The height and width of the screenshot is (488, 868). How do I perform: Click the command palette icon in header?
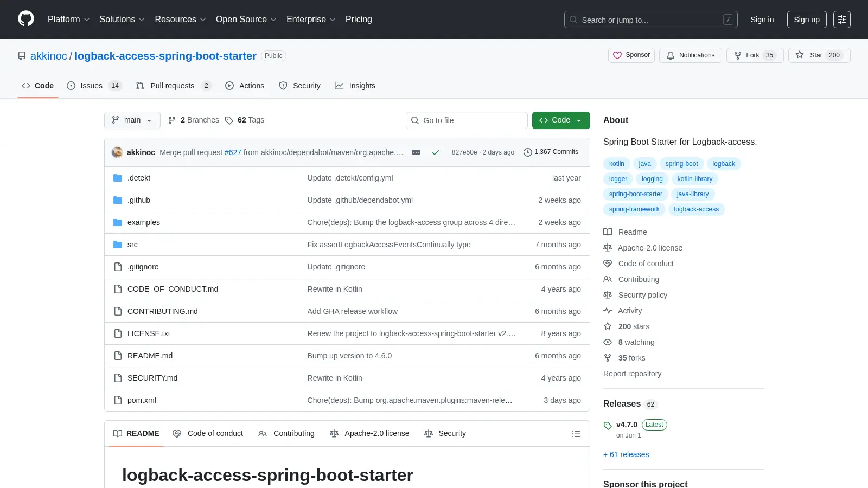(x=842, y=20)
